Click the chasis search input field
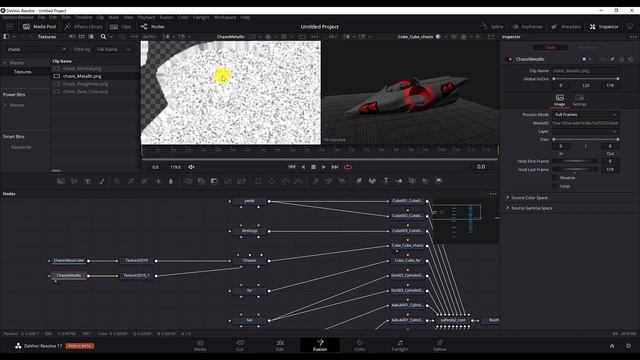Viewport: 640px width, 360px height. point(36,49)
